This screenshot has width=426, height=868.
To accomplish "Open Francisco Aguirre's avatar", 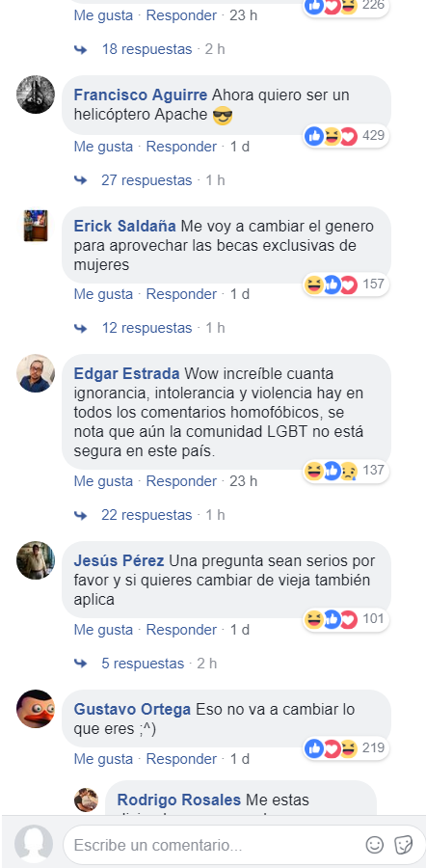I will tap(36, 95).
